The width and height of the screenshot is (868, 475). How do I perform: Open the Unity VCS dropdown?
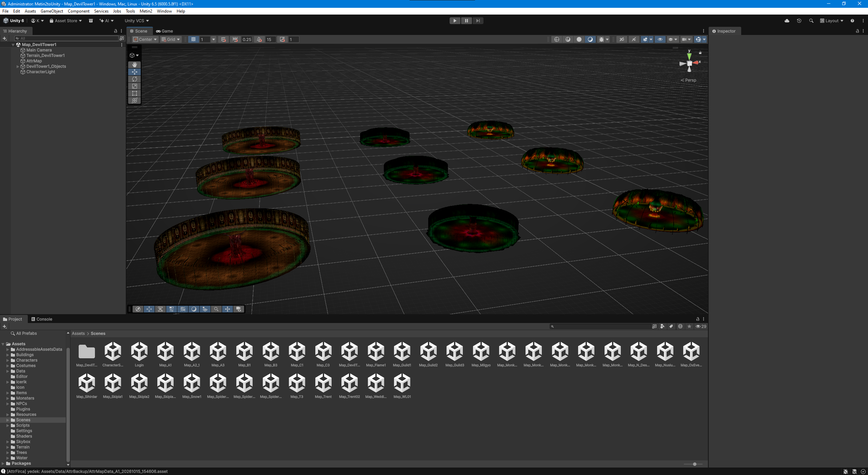137,21
